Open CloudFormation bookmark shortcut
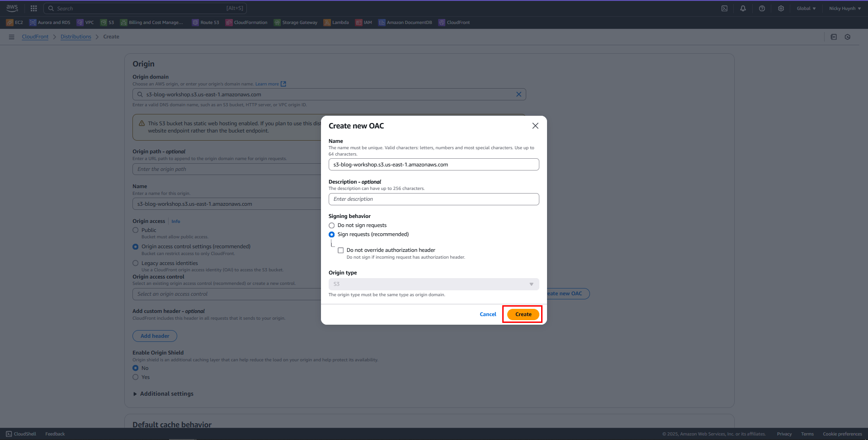 point(246,22)
